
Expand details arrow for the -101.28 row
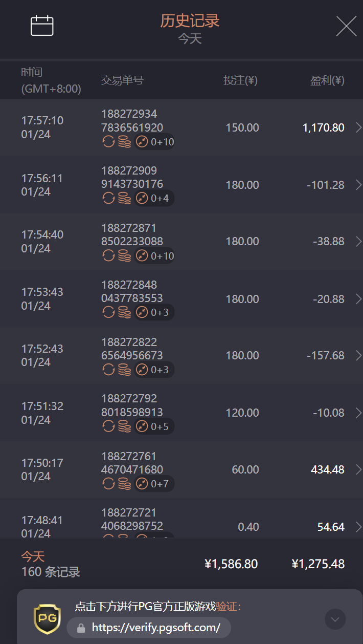tap(358, 185)
